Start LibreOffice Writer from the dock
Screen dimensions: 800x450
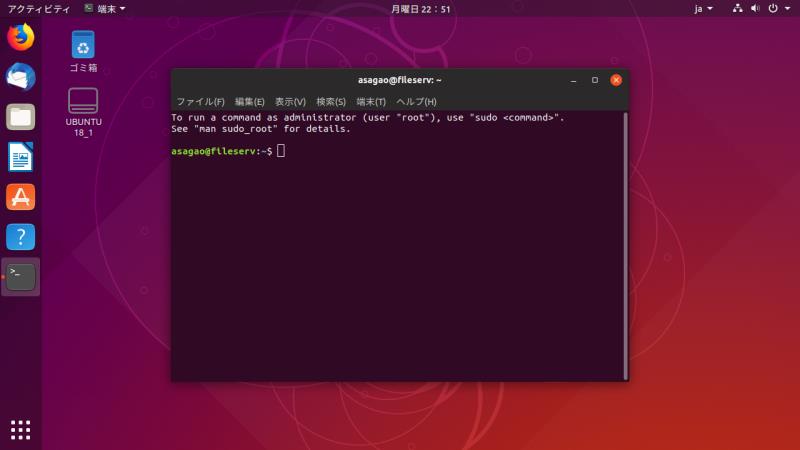coord(20,157)
